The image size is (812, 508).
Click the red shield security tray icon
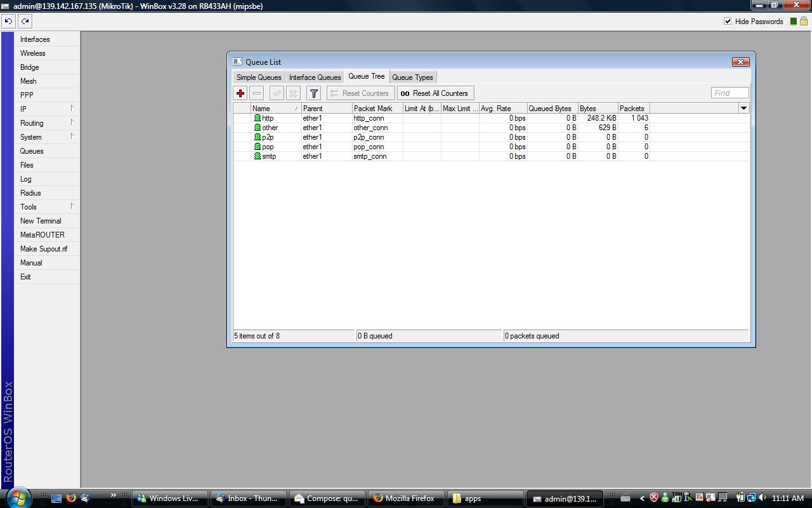coord(653,498)
